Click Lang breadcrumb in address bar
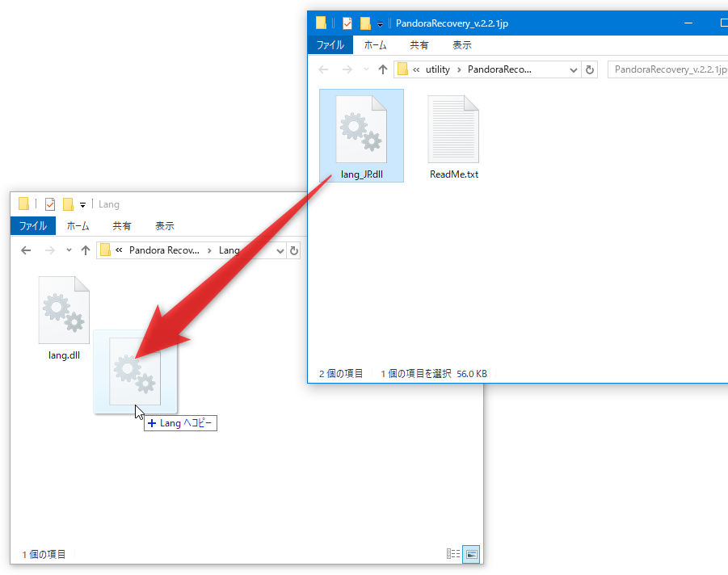Screen dimensions: 728x575 [x=229, y=250]
